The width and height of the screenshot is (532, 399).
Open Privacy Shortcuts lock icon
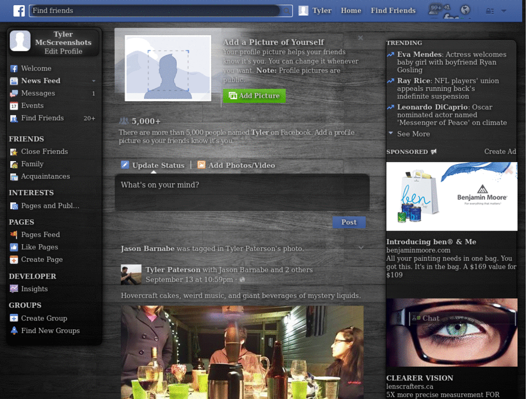click(490, 11)
